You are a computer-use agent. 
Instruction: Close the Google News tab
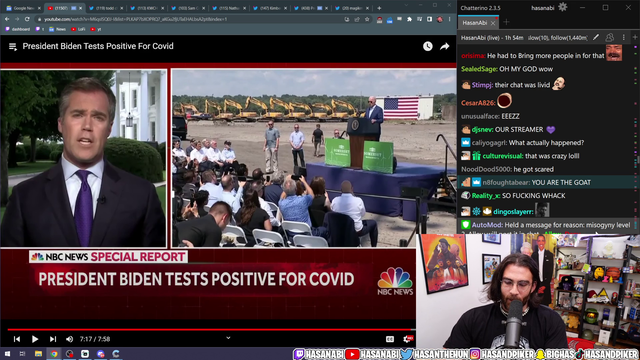tap(39, 8)
